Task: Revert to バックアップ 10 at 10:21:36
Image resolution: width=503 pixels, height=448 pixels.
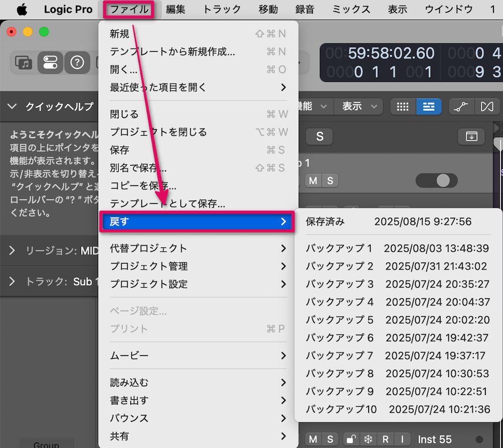Action: [398, 409]
